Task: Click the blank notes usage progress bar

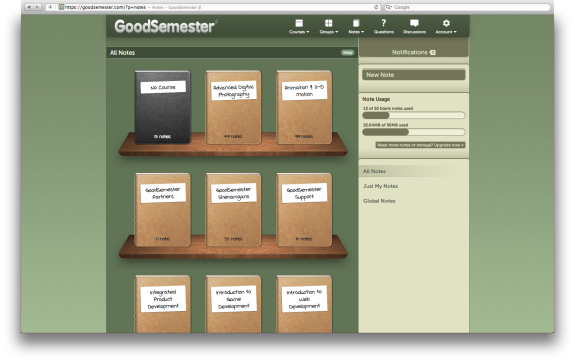Action: [x=414, y=116]
